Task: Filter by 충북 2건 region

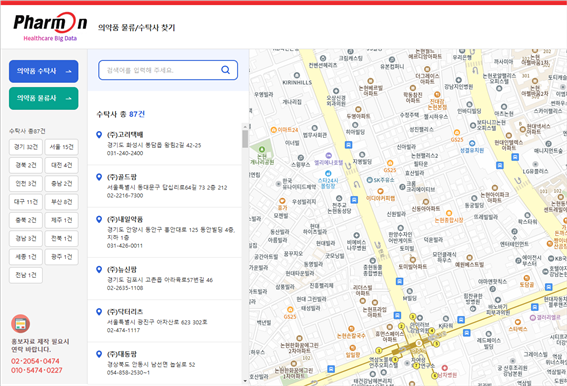Action: pyautogui.click(x=26, y=220)
